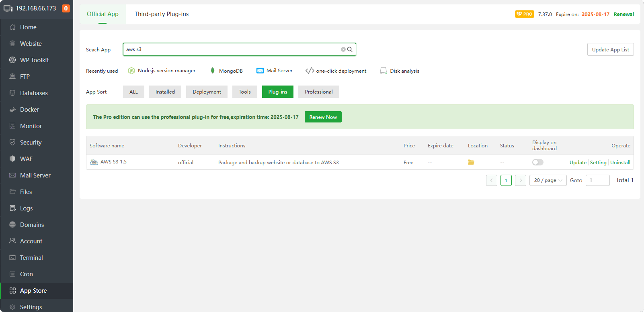Click the Node.js hexagon icon
Viewport: 644px width, 312px height.
point(131,71)
